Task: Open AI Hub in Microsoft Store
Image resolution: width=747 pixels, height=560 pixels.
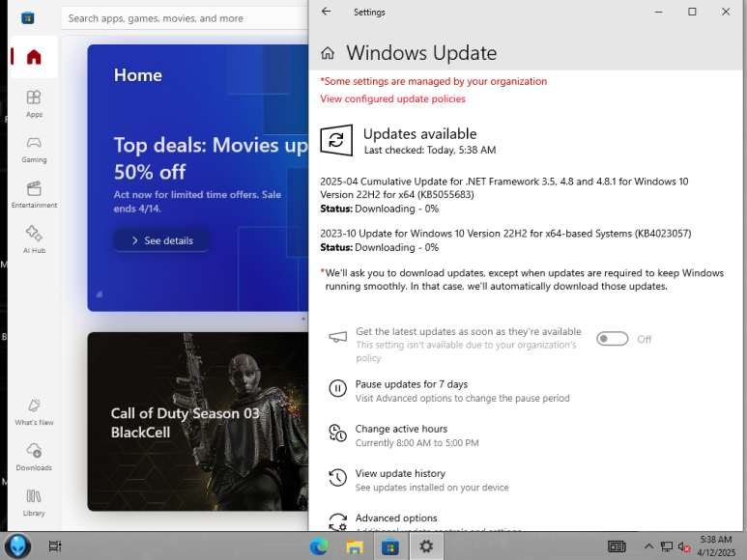Action: pos(34,239)
